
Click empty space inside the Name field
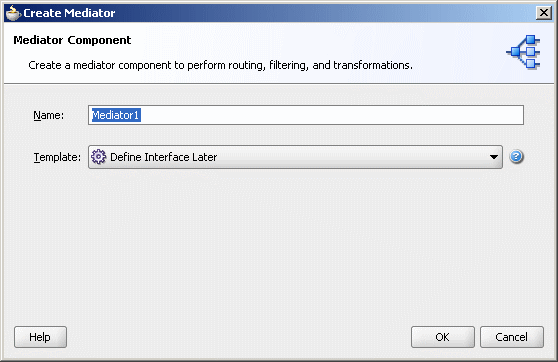[331, 115]
